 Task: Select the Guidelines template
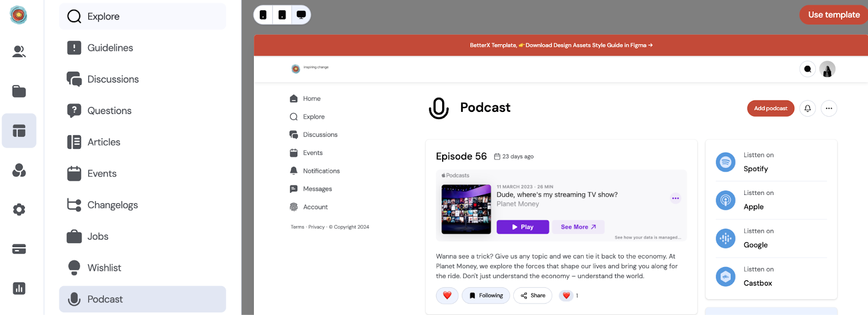[143, 48]
